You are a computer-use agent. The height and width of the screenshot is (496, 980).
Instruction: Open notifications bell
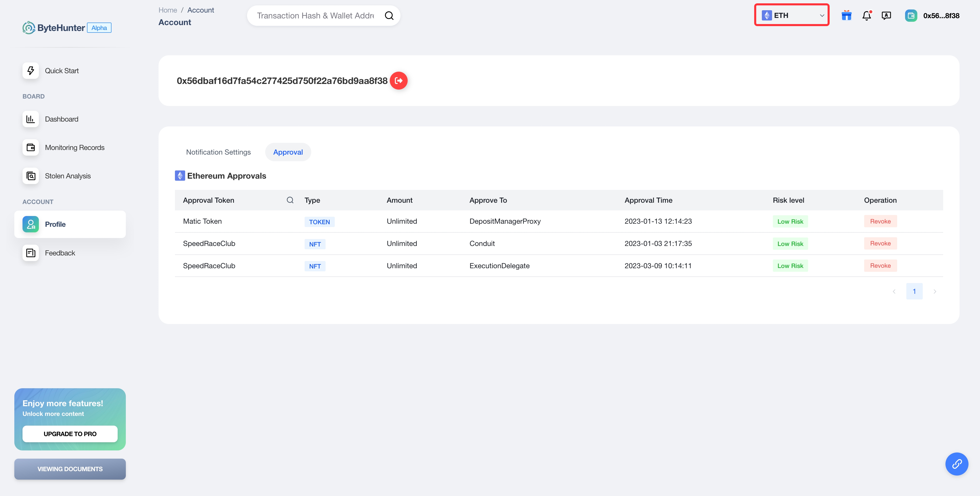pos(867,16)
